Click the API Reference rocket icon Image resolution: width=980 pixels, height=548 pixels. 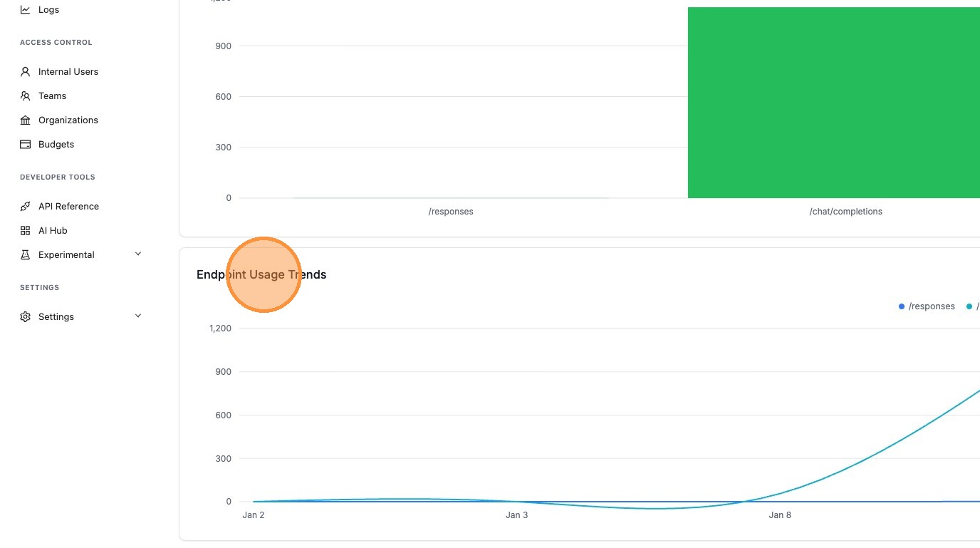tap(26, 207)
